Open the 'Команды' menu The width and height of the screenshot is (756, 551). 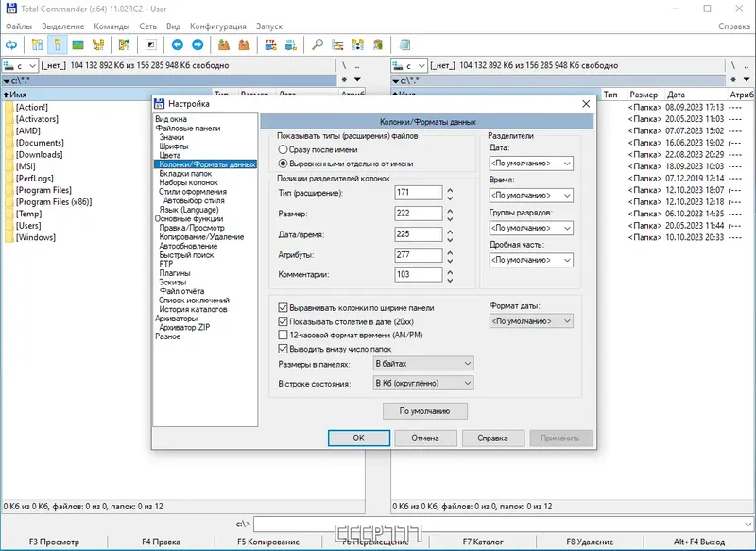click(x=112, y=26)
